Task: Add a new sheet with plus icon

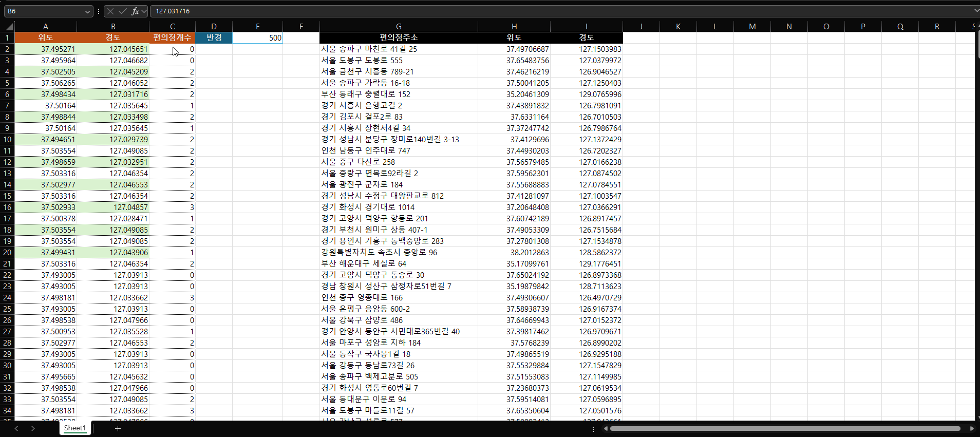Action: 118,428
